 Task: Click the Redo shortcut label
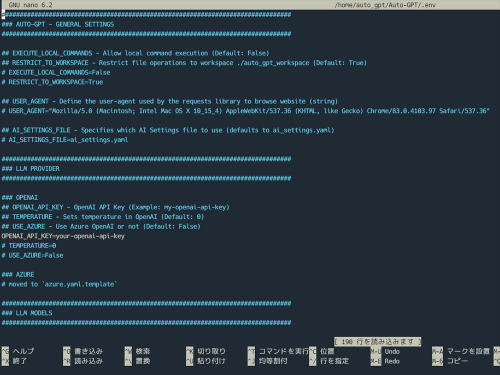click(x=392, y=361)
